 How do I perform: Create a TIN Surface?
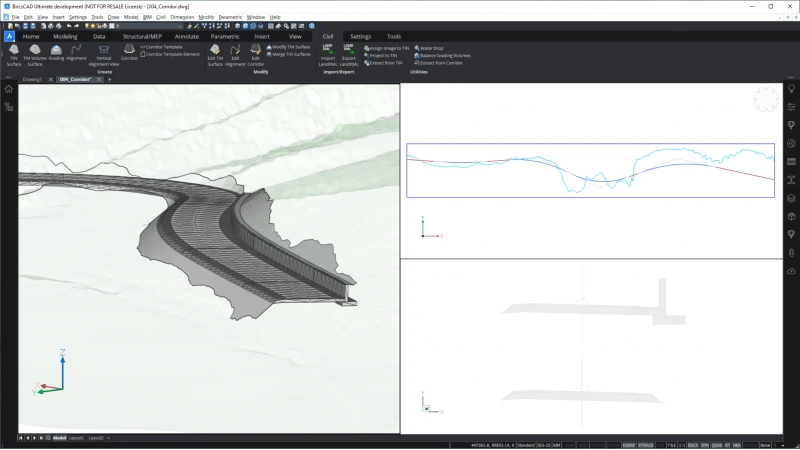14,55
